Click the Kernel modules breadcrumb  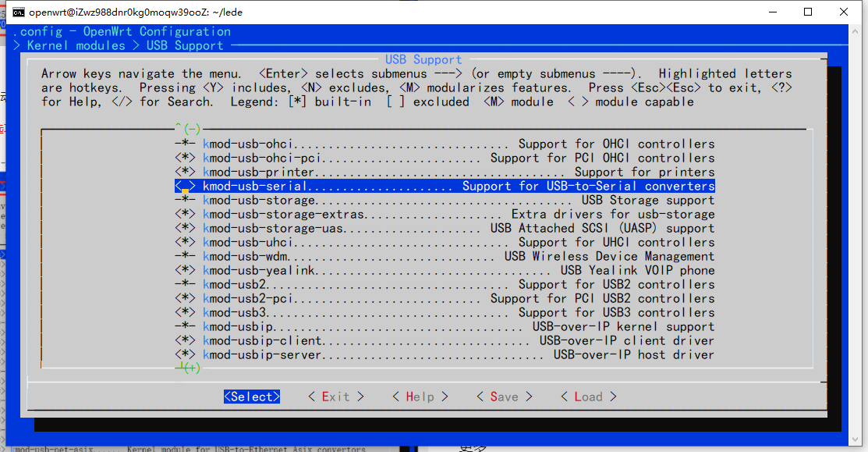76,45
